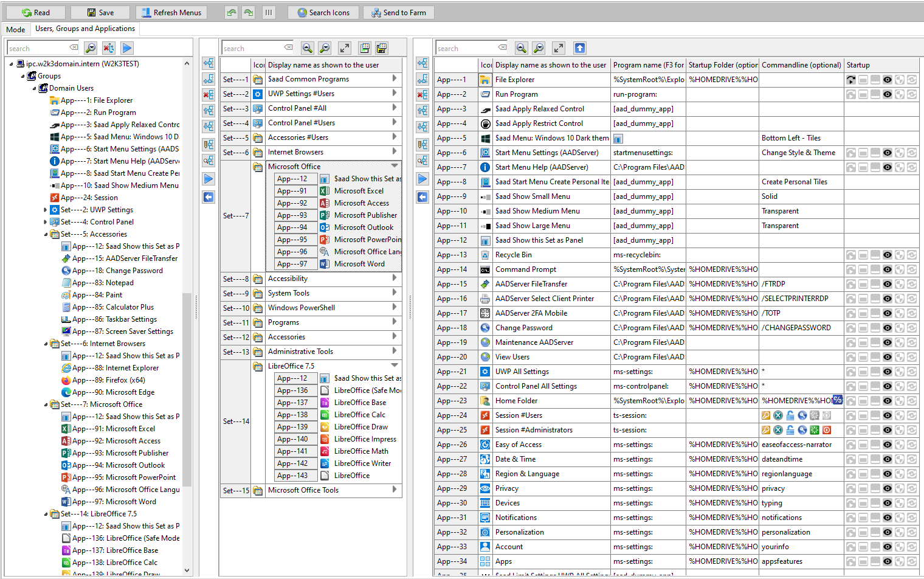Collapse the Microsoft Office set in middle panel
This screenshot has height=579, width=924.
(395, 166)
